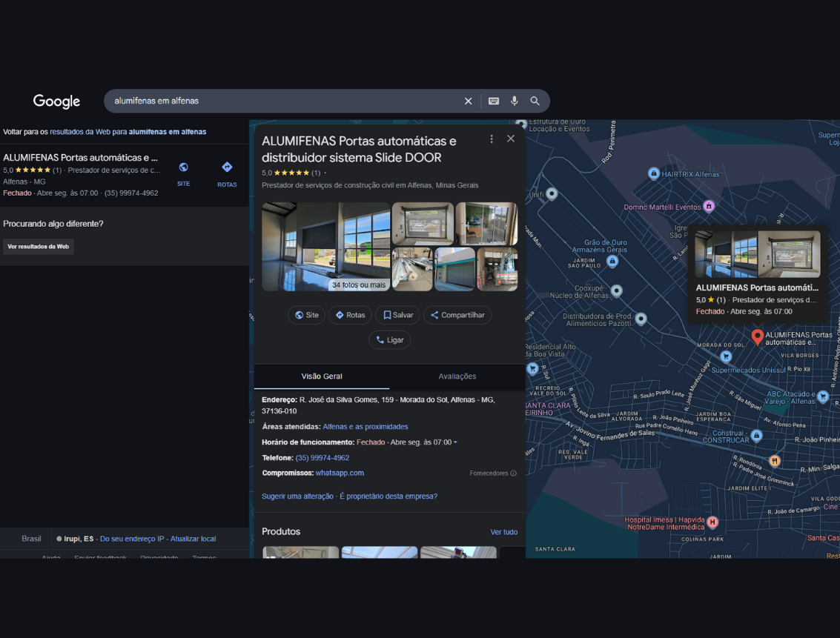Close the ALUMIFENAS business detail panel
This screenshot has width=840, height=638.
pos(511,139)
